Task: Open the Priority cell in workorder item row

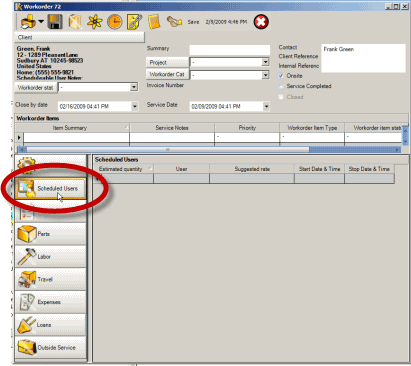Action: point(247,138)
